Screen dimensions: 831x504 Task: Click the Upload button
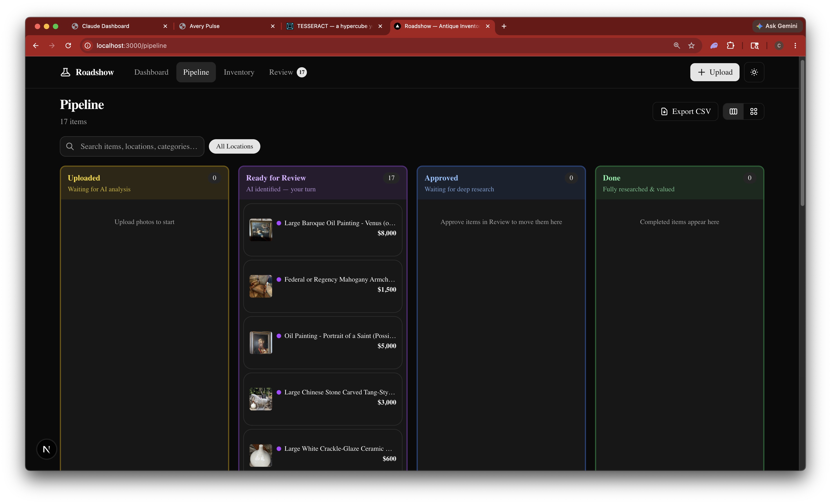point(715,72)
